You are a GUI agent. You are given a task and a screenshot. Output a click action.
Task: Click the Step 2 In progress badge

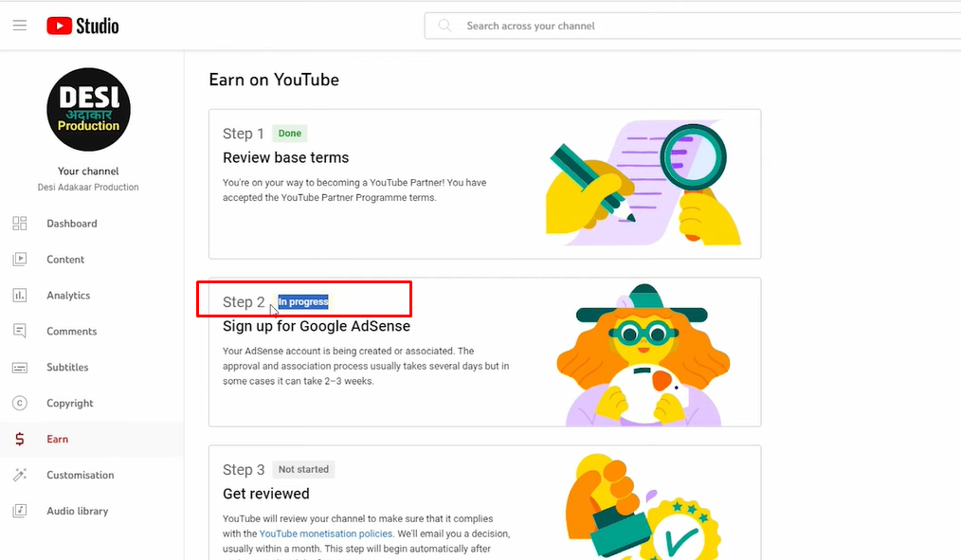tap(303, 302)
